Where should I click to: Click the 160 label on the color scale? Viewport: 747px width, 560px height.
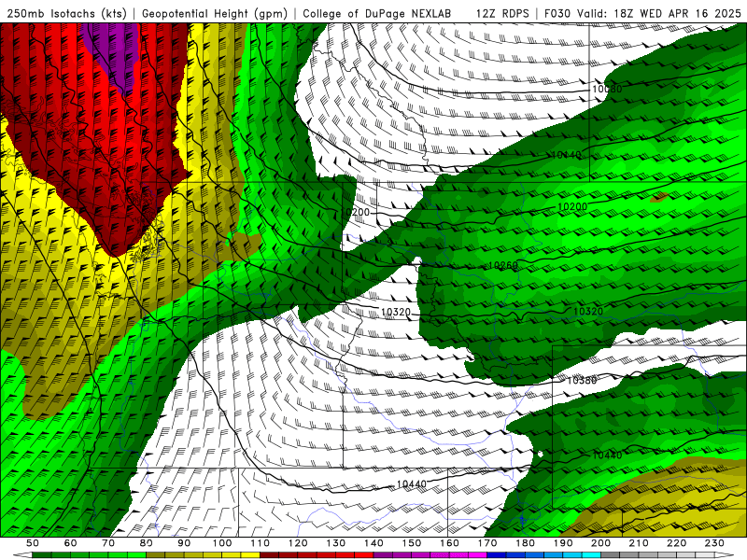click(x=449, y=543)
